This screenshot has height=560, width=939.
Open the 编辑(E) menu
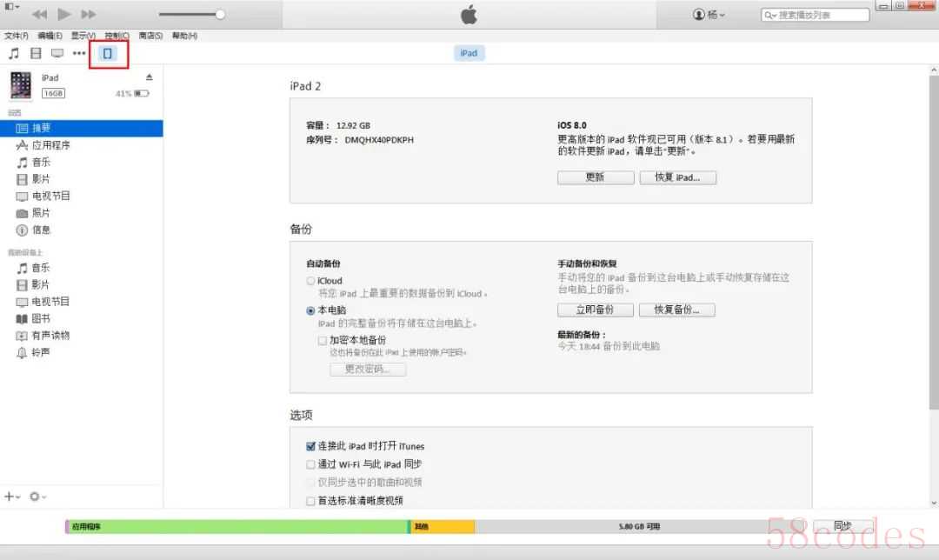pos(50,36)
